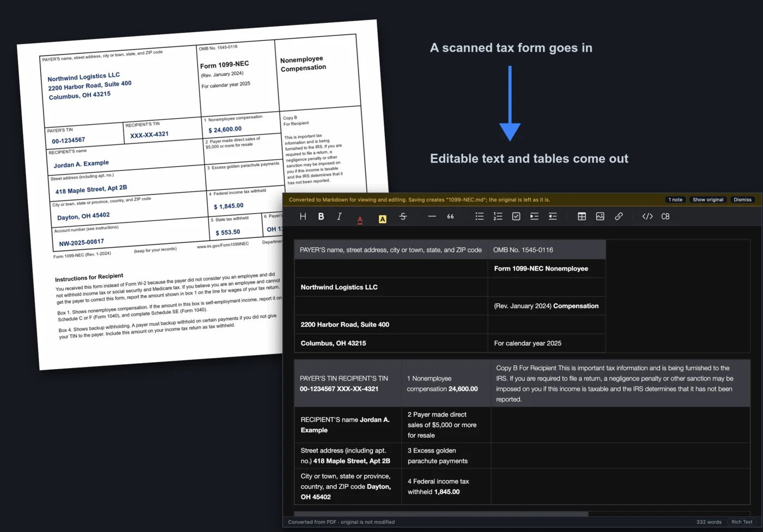
Task: Click the "Columbus, OH 43215" cell in the editor
Action: click(x=391, y=343)
